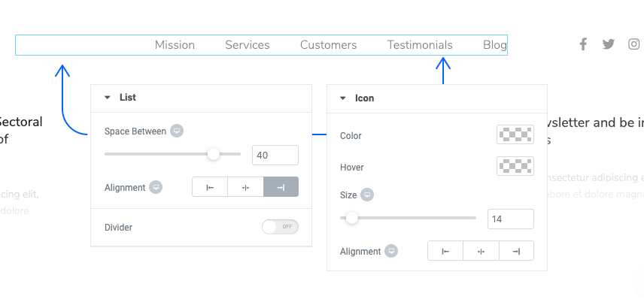Go to the Customers link

[329, 45]
